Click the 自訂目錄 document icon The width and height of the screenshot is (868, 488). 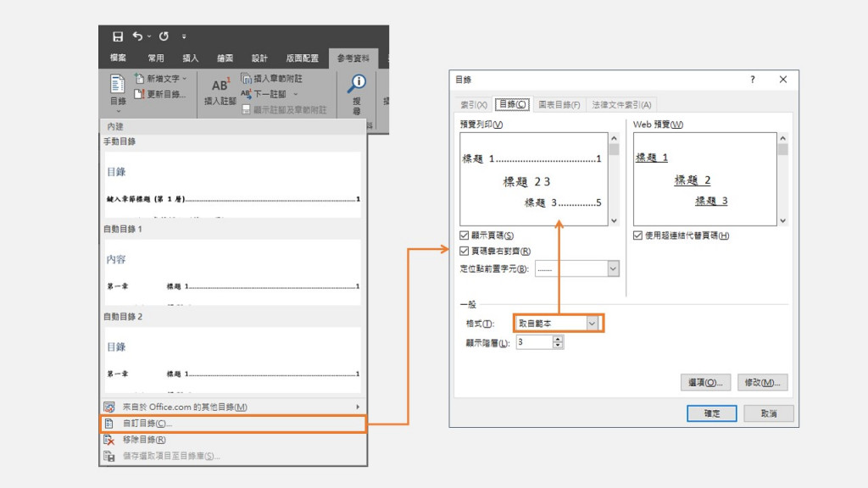click(x=109, y=424)
